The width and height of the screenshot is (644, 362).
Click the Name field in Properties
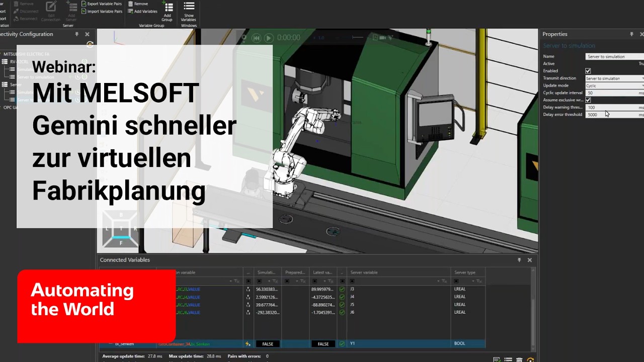[614, 56]
